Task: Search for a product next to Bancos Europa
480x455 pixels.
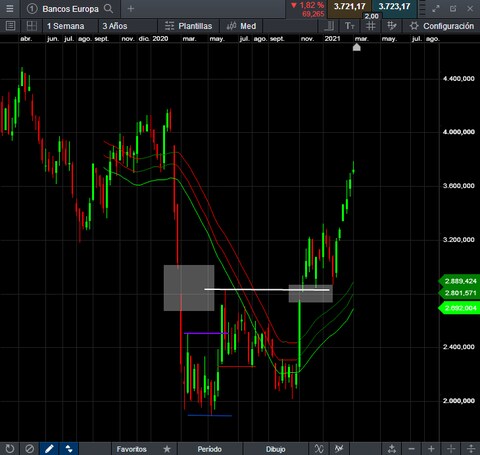Action: tap(108, 9)
